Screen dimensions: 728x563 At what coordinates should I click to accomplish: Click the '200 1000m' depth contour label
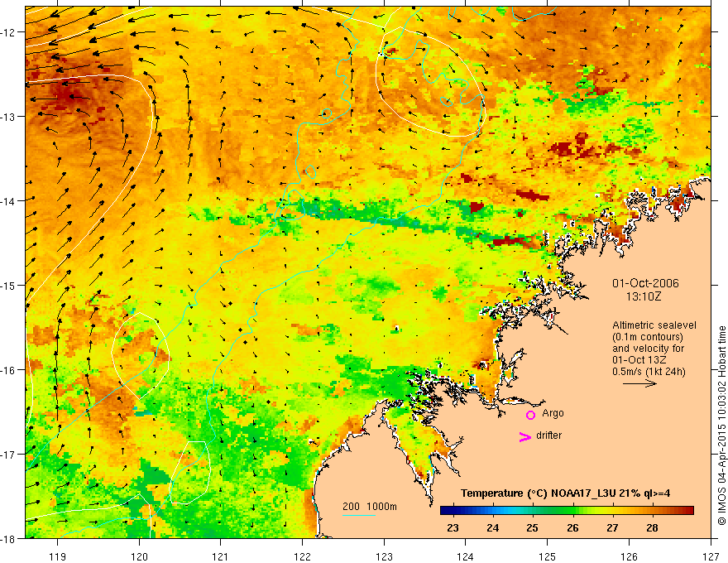coord(370,507)
